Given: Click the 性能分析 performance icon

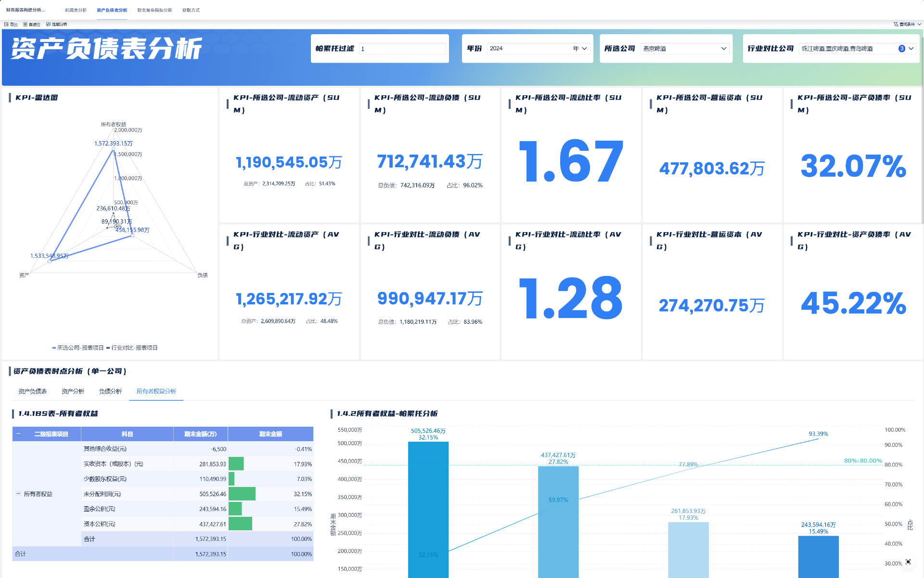Looking at the screenshot, I should (48, 24).
